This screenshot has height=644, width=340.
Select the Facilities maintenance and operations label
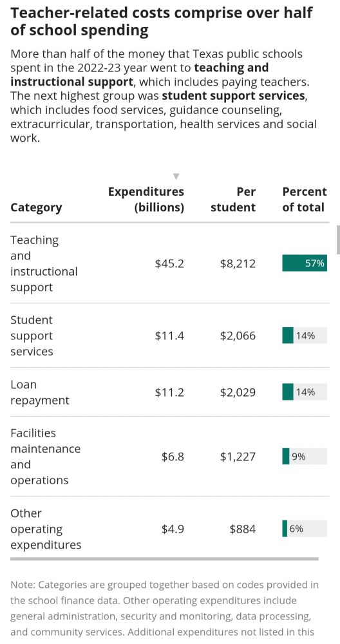coord(45,457)
